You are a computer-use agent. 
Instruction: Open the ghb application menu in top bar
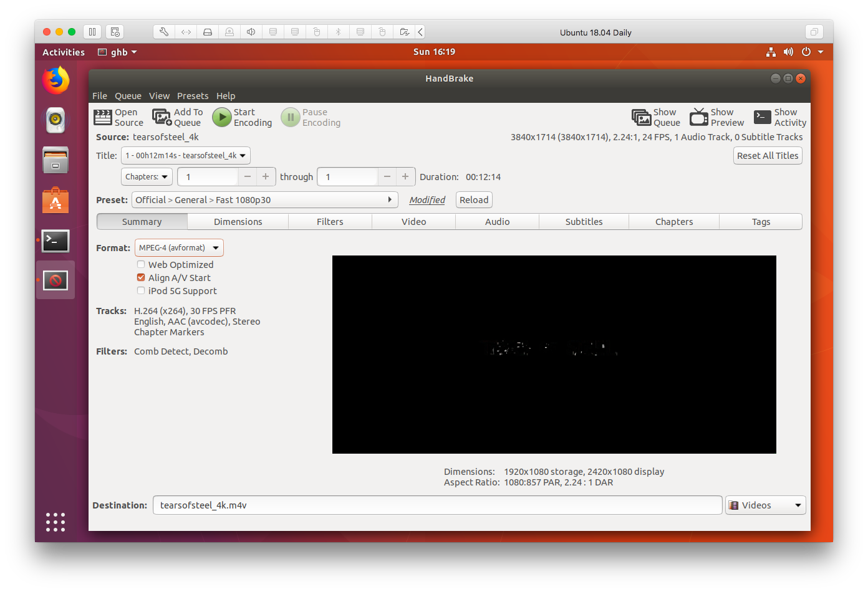117,52
